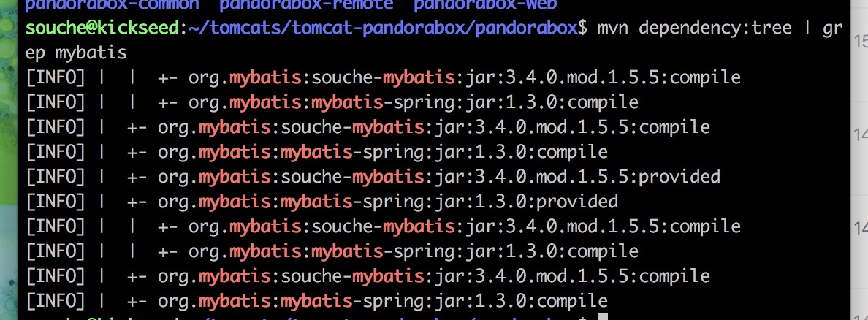Click the ~/tomcats/tomcat-pandorabox/pandorabox path in prompt
Screen dimensions: 868x320
[383, 28]
